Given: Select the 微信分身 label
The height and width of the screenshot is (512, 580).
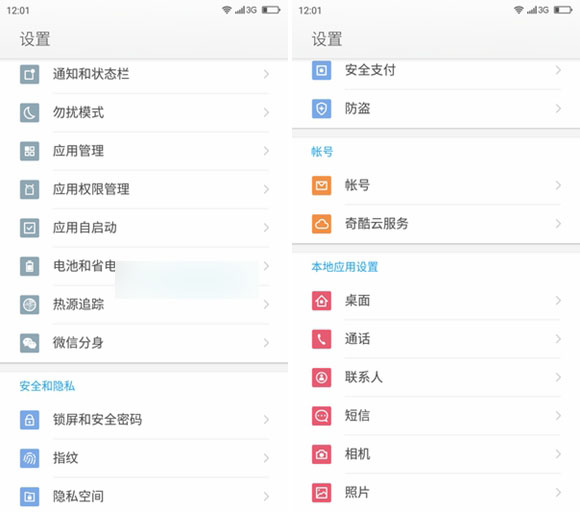Looking at the screenshot, I should [x=78, y=343].
